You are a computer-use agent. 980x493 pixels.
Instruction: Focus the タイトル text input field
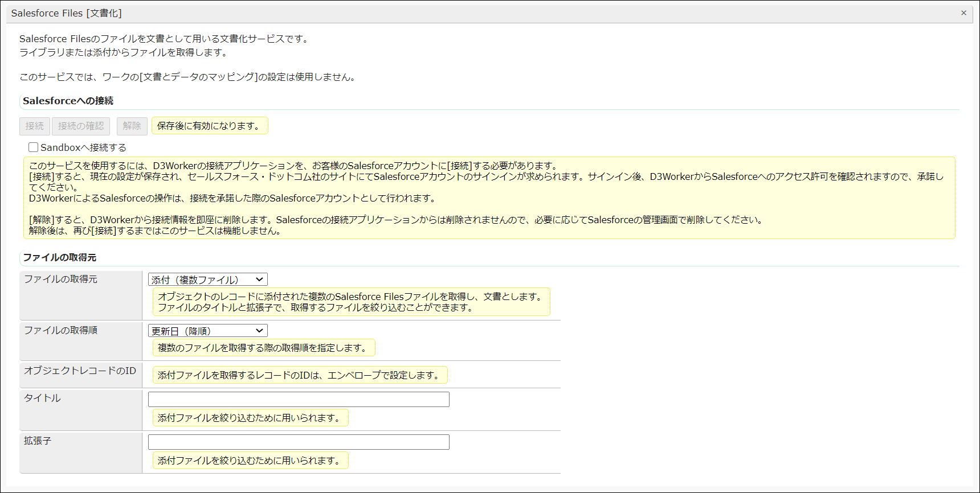299,399
